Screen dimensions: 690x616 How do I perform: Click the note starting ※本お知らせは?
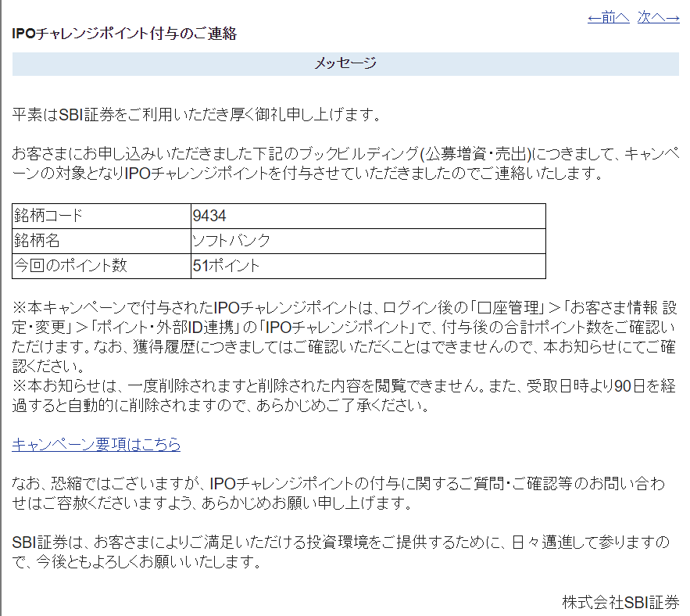pyautogui.click(x=344, y=396)
